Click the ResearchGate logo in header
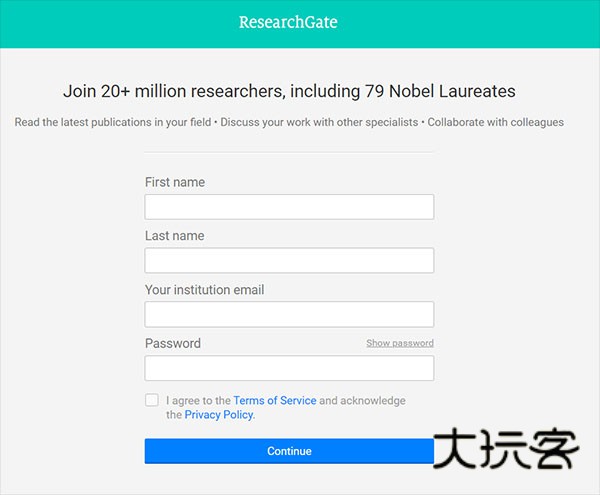Viewport: 600px width, 495px height. pyautogui.click(x=288, y=22)
